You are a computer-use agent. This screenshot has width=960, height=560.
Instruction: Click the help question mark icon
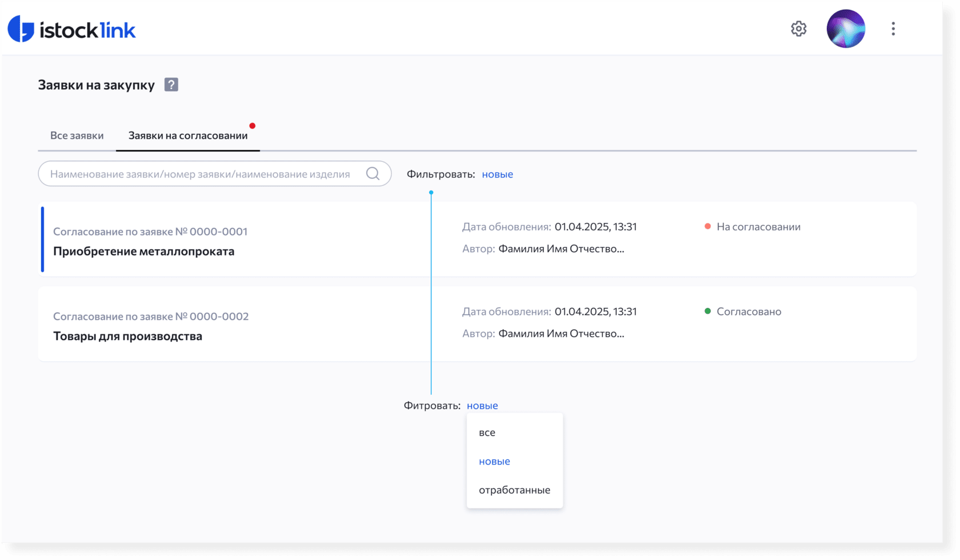point(171,85)
